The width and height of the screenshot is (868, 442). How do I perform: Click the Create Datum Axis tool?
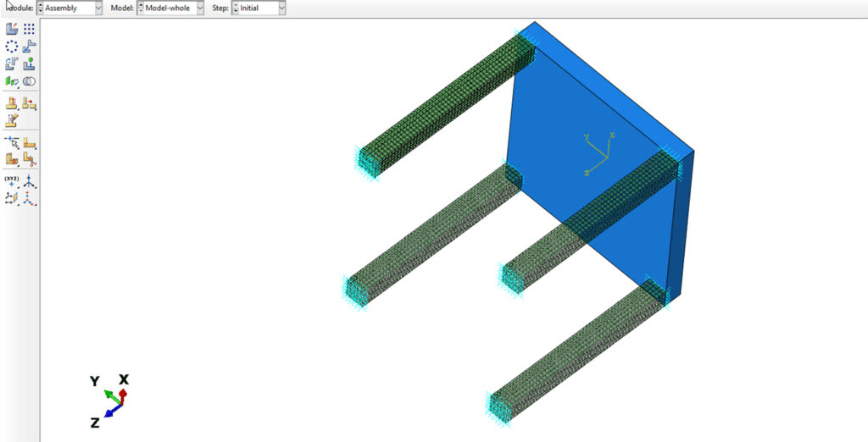29,181
